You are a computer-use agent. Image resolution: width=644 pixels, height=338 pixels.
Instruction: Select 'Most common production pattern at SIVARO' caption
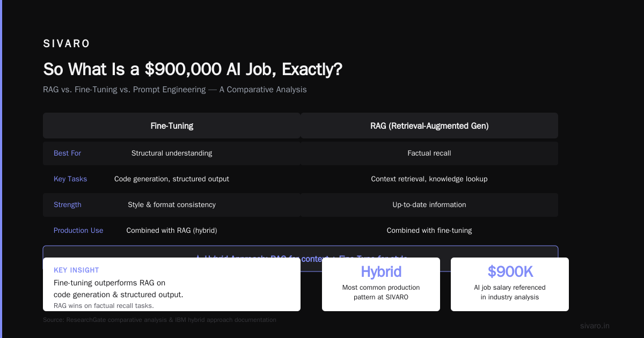point(381,292)
